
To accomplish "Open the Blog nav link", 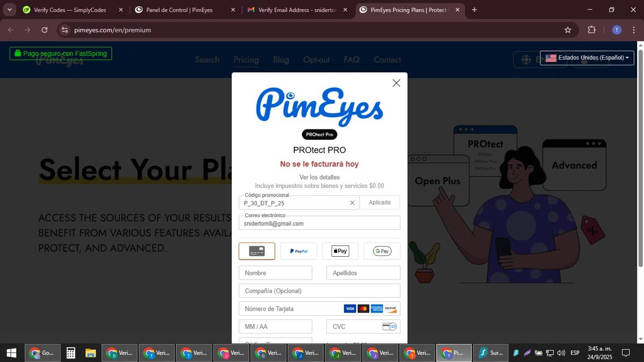I will [x=281, y=60].
